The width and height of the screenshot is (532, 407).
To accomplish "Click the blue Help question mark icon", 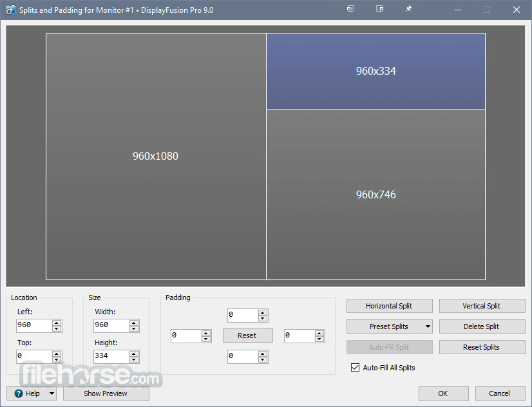I will click(x=19, y=393).
